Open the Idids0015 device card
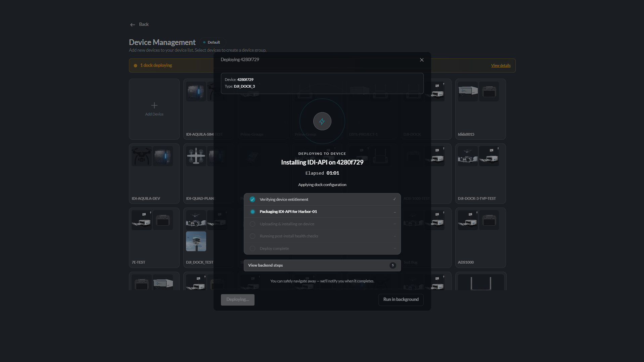The height and width of the screenshot is (362, 644). coord(480,109)
